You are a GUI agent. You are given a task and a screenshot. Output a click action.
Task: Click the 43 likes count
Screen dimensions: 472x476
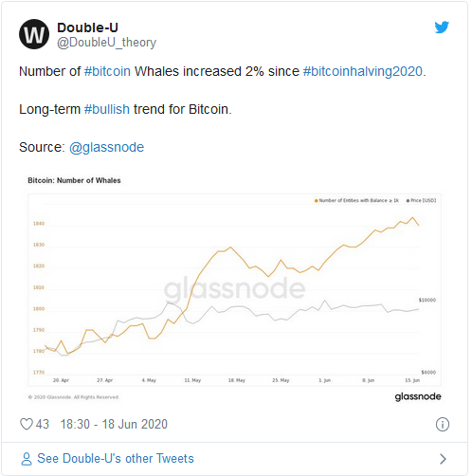pos(43,424)
